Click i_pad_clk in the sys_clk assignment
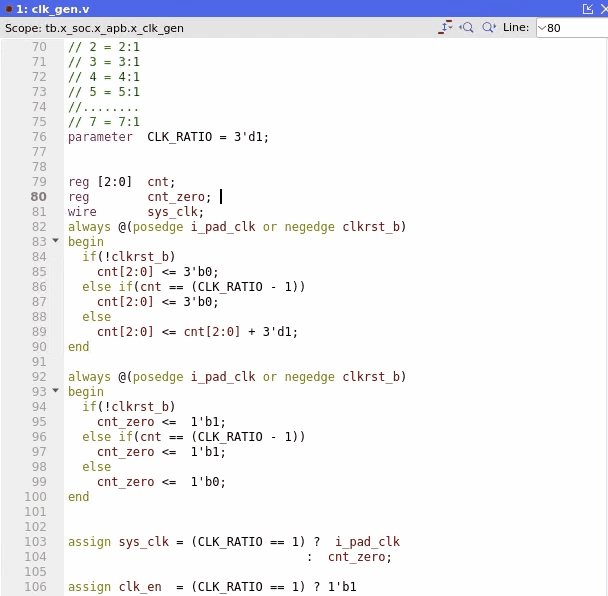 click(367, 542)
